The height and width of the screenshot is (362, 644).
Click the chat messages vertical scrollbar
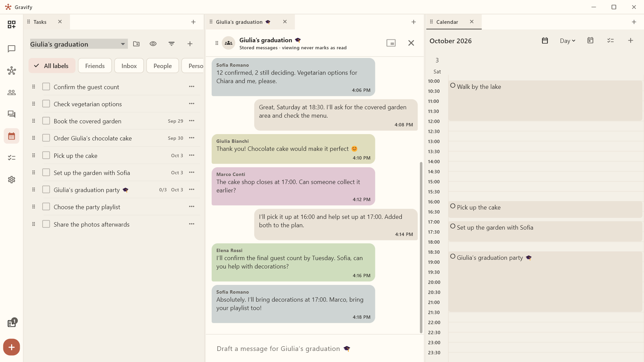(x=421, y=247)
